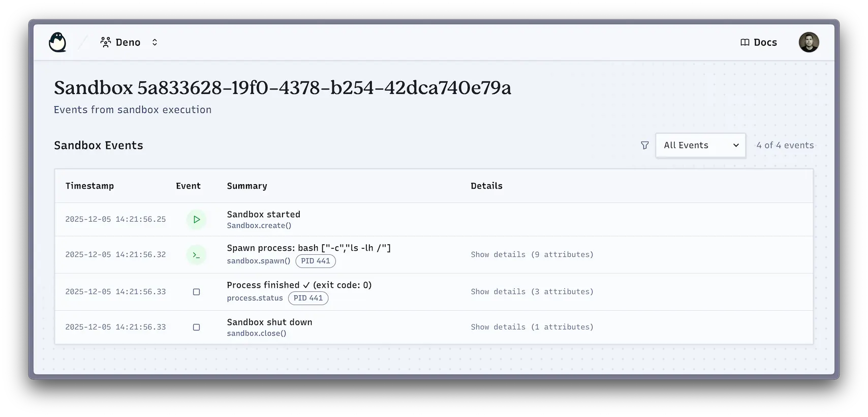Select the sandbox ID heading text
The width and height of the screenshot is (868, 417).
(x=283, y=87)
